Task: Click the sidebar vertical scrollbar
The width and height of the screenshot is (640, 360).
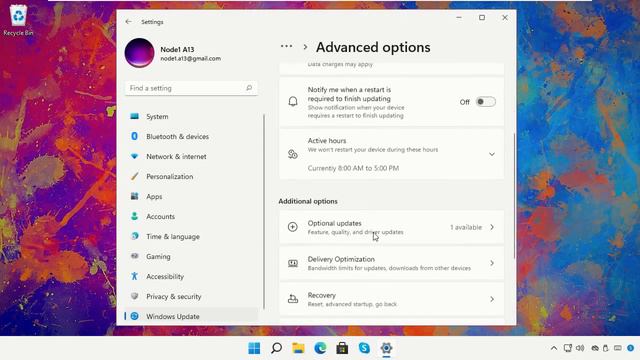Action: (x=264, y=211)
